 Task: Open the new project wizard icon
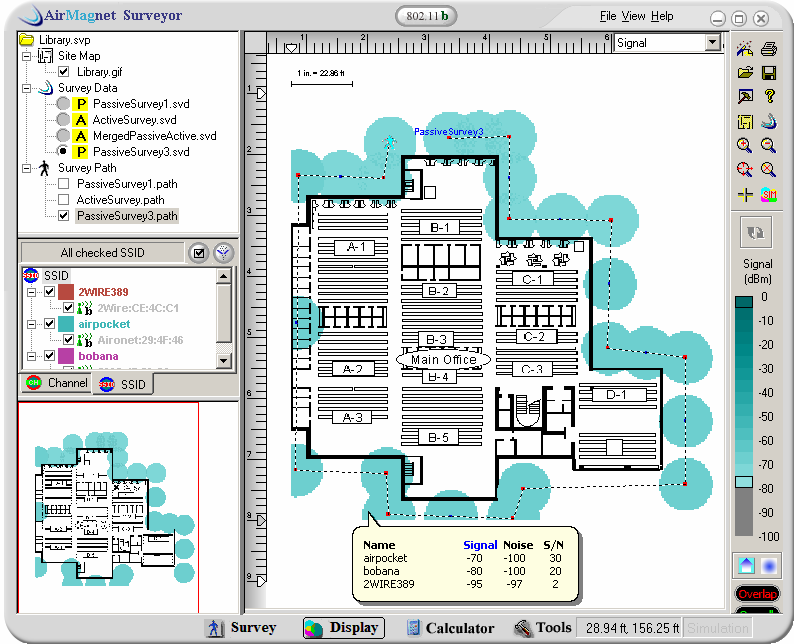(x=744, y=48)
